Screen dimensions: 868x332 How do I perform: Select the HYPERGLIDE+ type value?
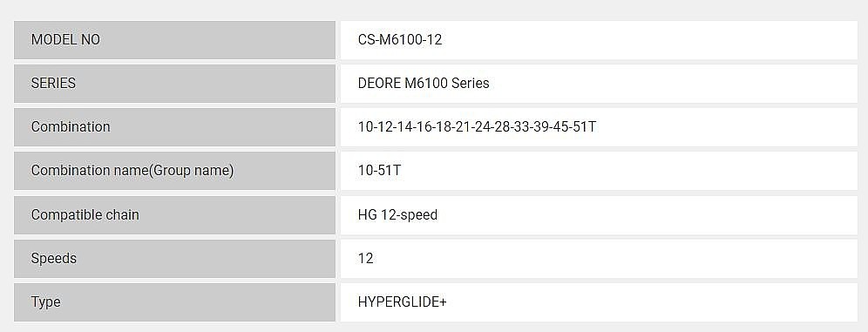click(x=403, y=302)
